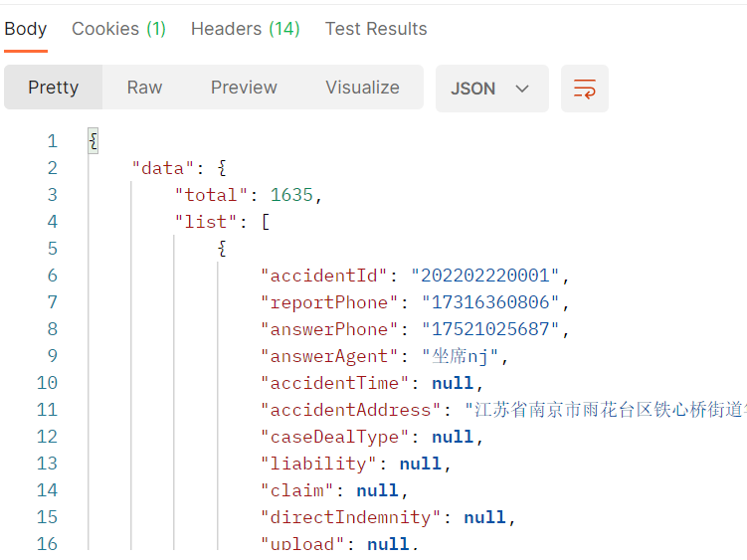Image resolution: width=747 pixels, height=560 pixels.
Task: Click the "list" key on line 4
Action: click(x=205, y=222)
